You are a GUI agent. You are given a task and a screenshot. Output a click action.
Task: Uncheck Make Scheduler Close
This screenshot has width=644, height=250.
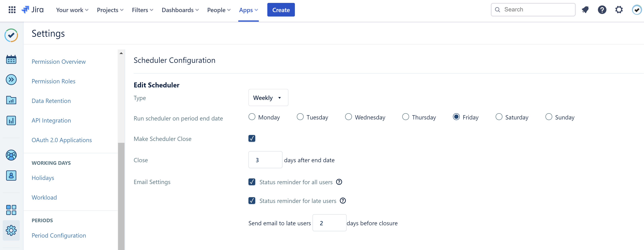[252, 138]
